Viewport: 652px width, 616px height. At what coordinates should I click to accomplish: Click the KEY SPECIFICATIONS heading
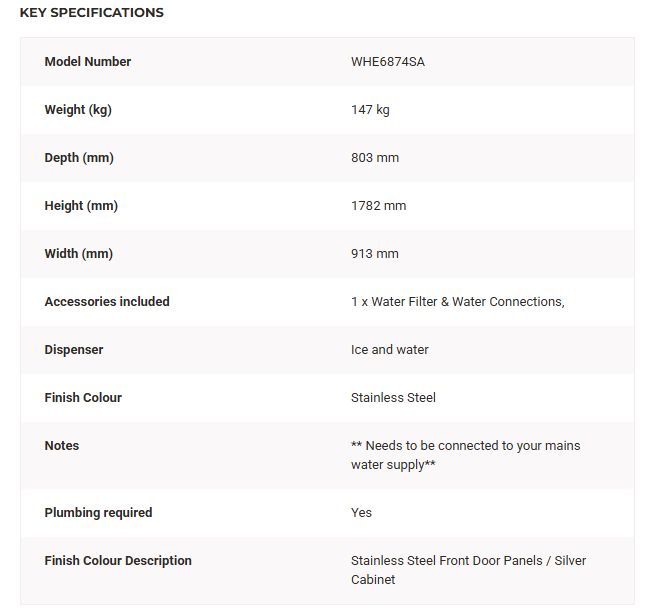[x=91, y=12]
